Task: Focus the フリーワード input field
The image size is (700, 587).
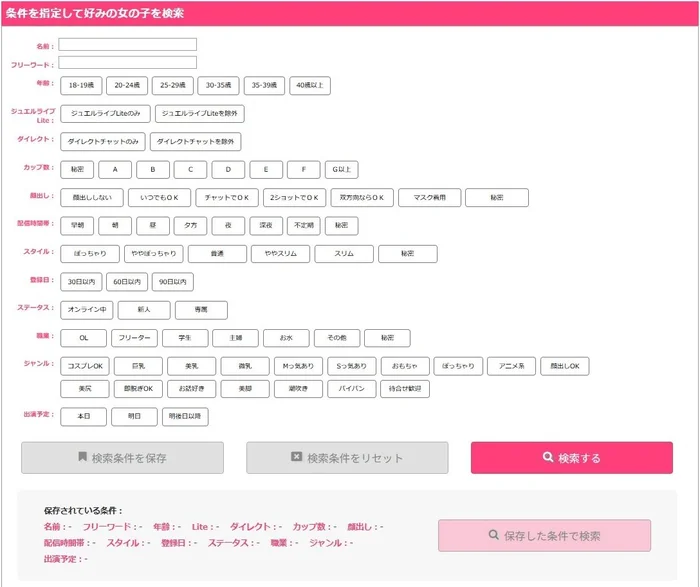Action: (128, 63)
